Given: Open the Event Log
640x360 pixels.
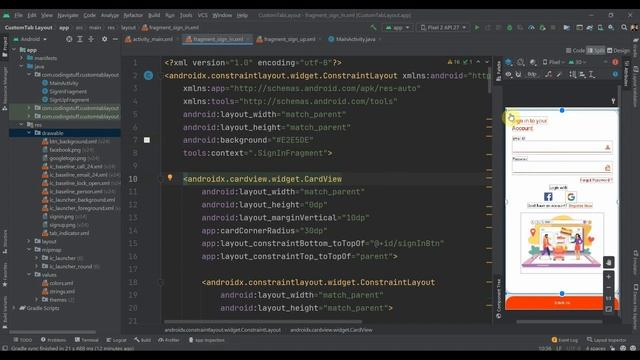Looking at the screenshot, I should 565,340.
